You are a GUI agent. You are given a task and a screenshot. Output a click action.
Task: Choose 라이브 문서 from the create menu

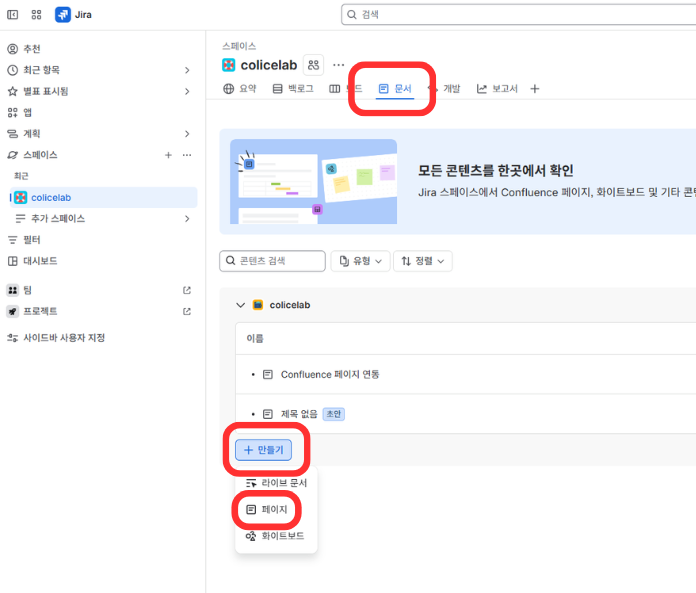click(x=277, y=483)
